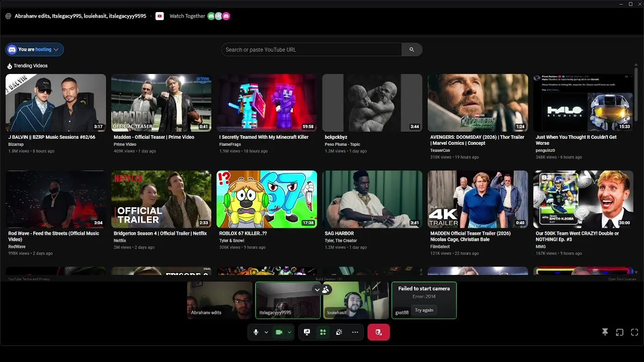Click channel name 'MMG'
The width and height of the screenshot is (644, 362).
tap(540, 246)
